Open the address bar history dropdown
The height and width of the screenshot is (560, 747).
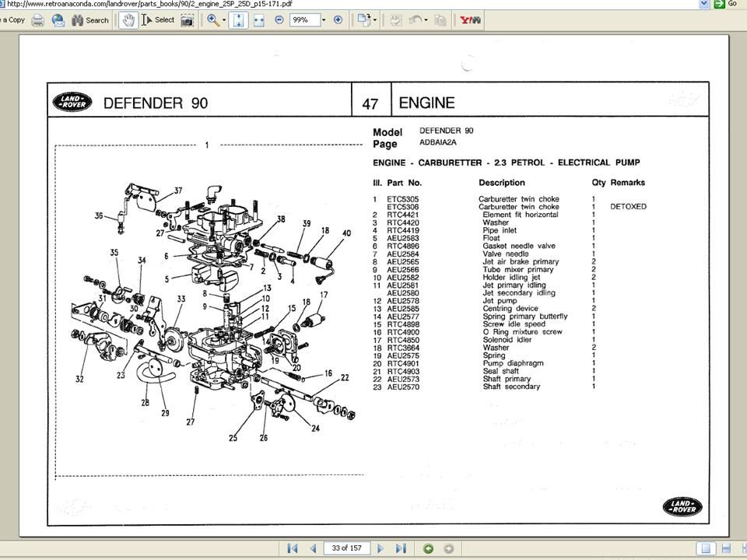704,4
